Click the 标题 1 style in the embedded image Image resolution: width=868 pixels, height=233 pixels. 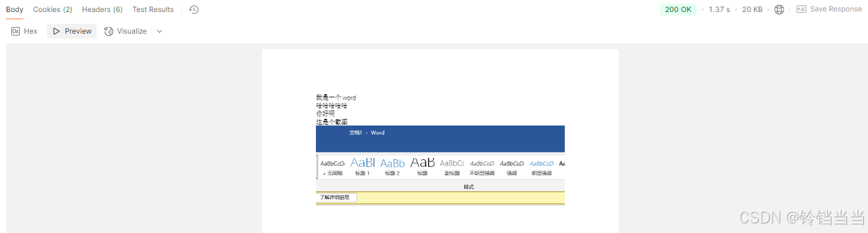pos(363,166)
